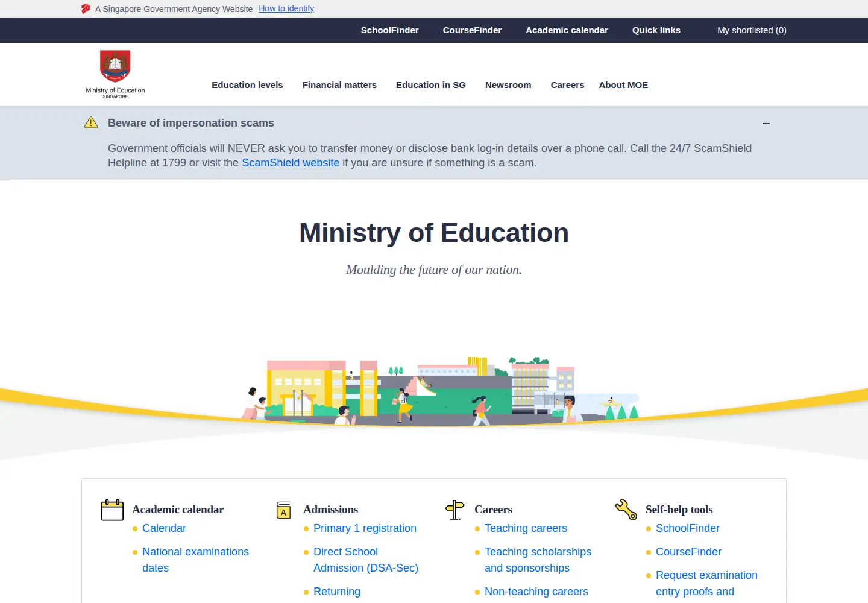
Task: Open the Education levels menu
Action: click(247, 85)
